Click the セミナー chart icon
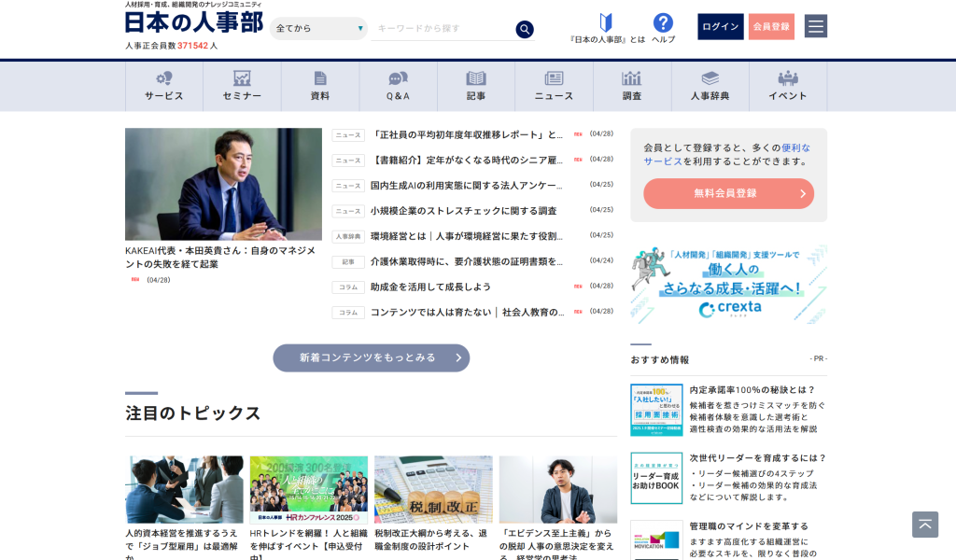The width and height of the screenshot is (956, 560). point(242,78)
